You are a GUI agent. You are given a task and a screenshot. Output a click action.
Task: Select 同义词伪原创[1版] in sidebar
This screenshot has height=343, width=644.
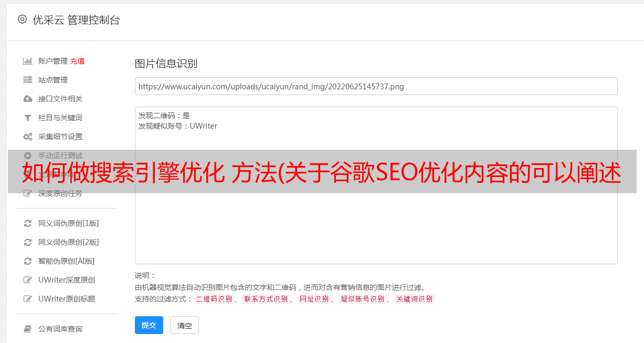coord(69,223)
